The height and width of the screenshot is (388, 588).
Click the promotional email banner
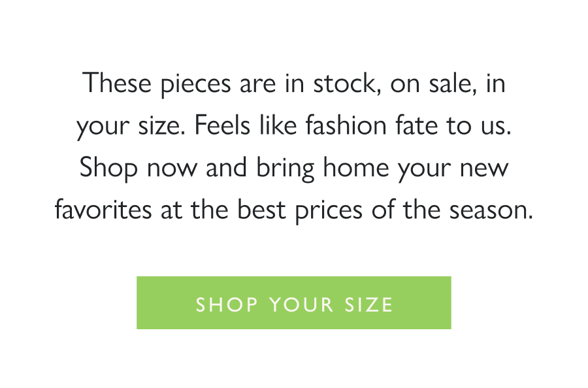pos(294,194)
